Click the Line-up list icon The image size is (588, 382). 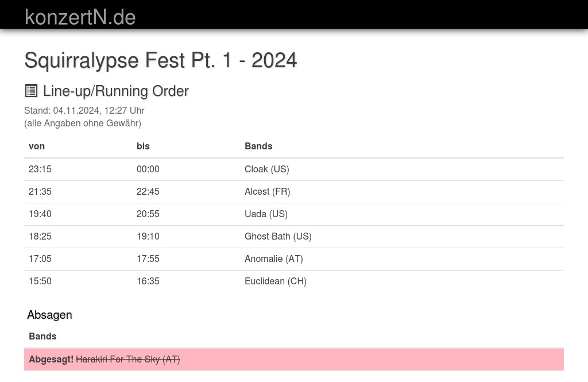click(31, 91)
